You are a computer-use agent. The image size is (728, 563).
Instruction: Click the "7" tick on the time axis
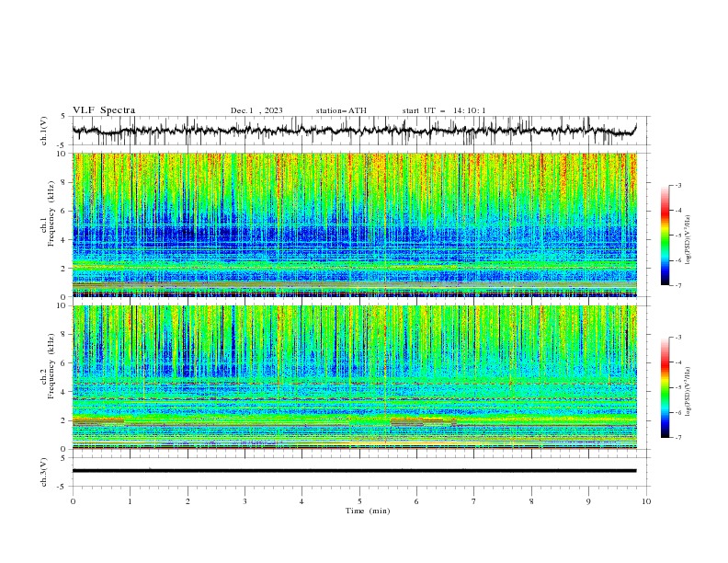(x=474, y=501)
